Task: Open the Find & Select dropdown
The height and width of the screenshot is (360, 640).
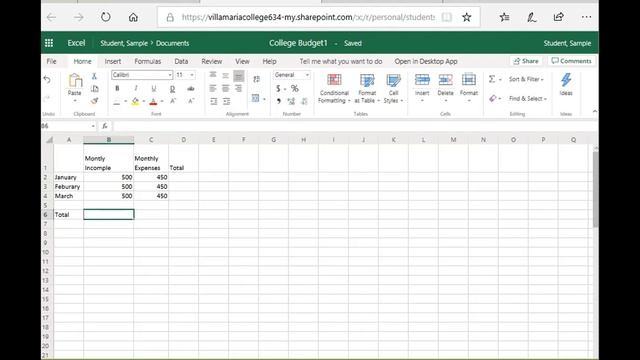Action: (528, 99)
